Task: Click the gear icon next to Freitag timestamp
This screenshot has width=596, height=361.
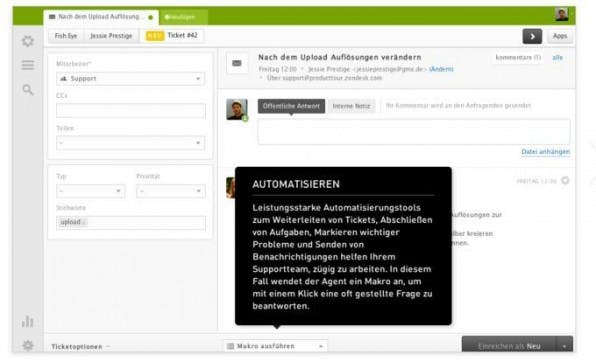Action: [x=565, y=180]
